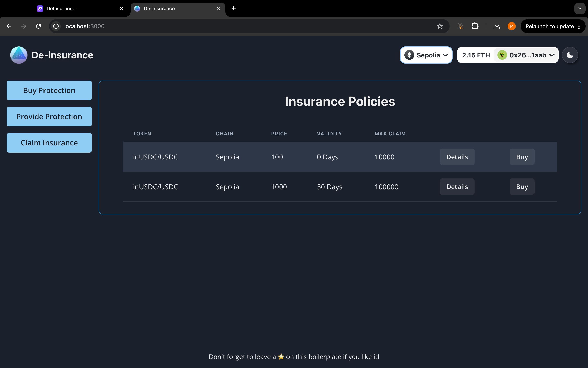Click the 0 Days validity cell
Image resolution: width=588 pixels, height=368 pixels.
pos(327,157)
